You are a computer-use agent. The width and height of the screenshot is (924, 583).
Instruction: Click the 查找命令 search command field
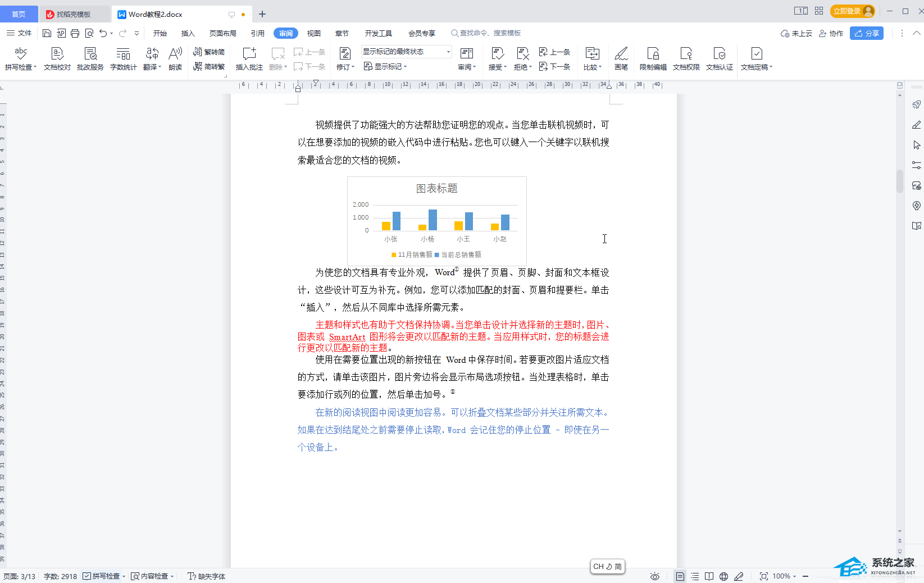tap(490, 33)
